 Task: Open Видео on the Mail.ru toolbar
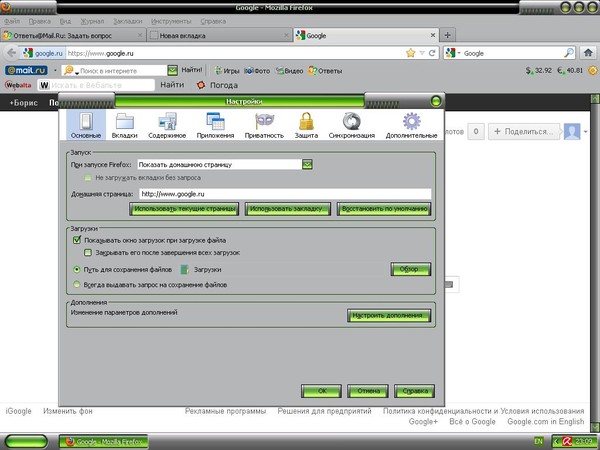coord(290,71)
